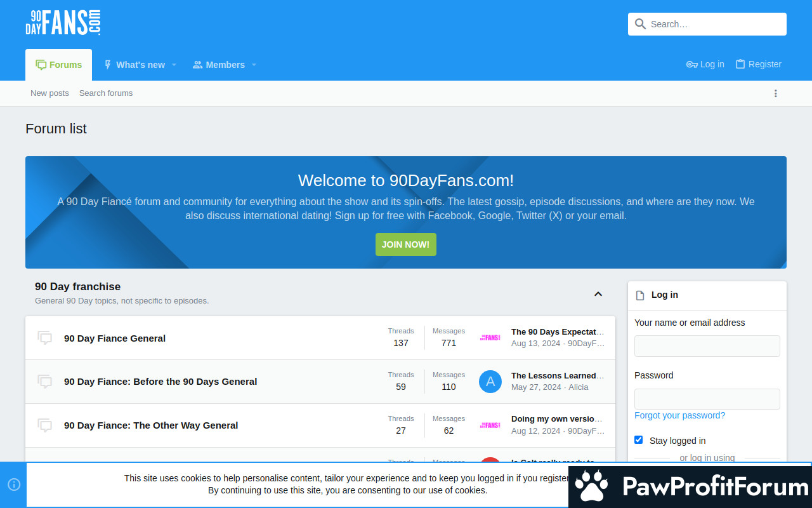Expand the Members dropdown arrow
The height and width of the screenshot is (508, 812).
coord(254,65)
